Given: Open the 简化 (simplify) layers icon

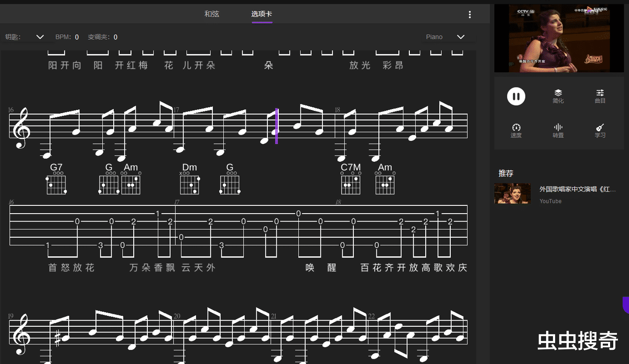Looking at the screenshot, I should pyautogui.click(x=558, y=93).
